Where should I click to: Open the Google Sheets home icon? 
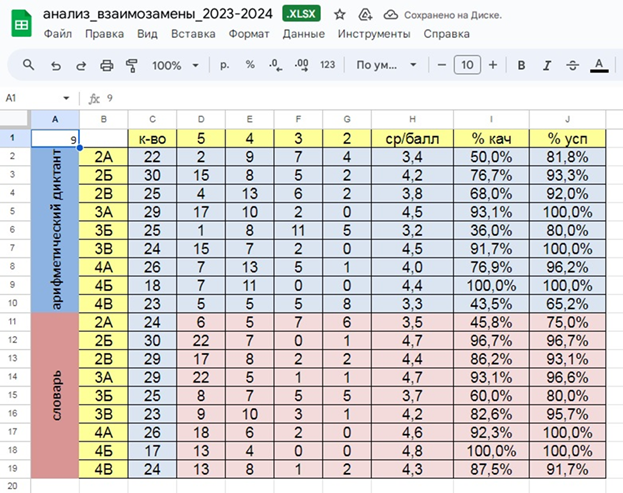click(x=20, y=22)
